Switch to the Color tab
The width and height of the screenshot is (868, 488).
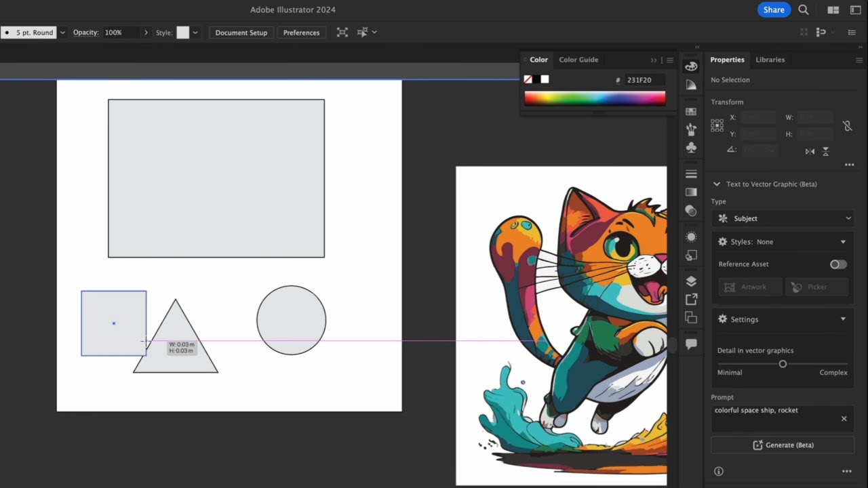(538, 60)
